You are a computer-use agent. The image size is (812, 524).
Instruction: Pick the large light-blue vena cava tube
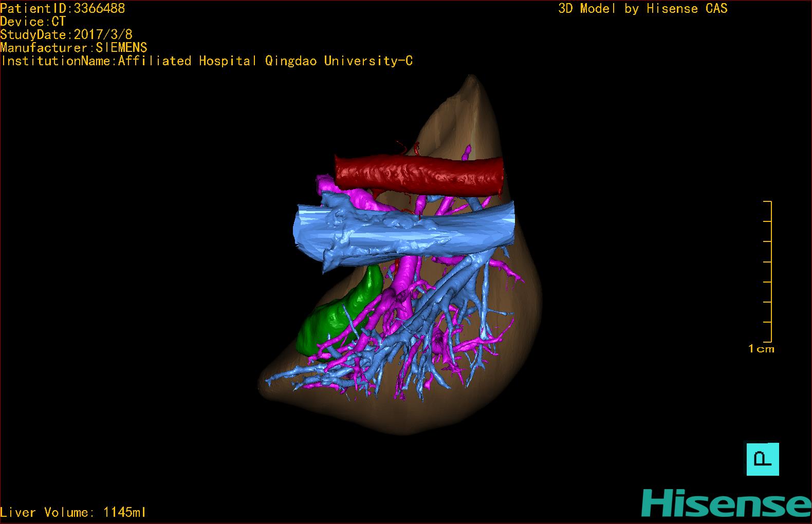(403, 234)
